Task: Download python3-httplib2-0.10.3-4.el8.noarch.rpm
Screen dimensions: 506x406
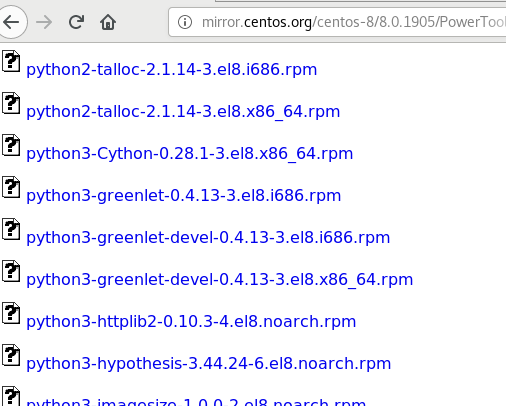Action: pyautogui.click(x=191, y=322)
